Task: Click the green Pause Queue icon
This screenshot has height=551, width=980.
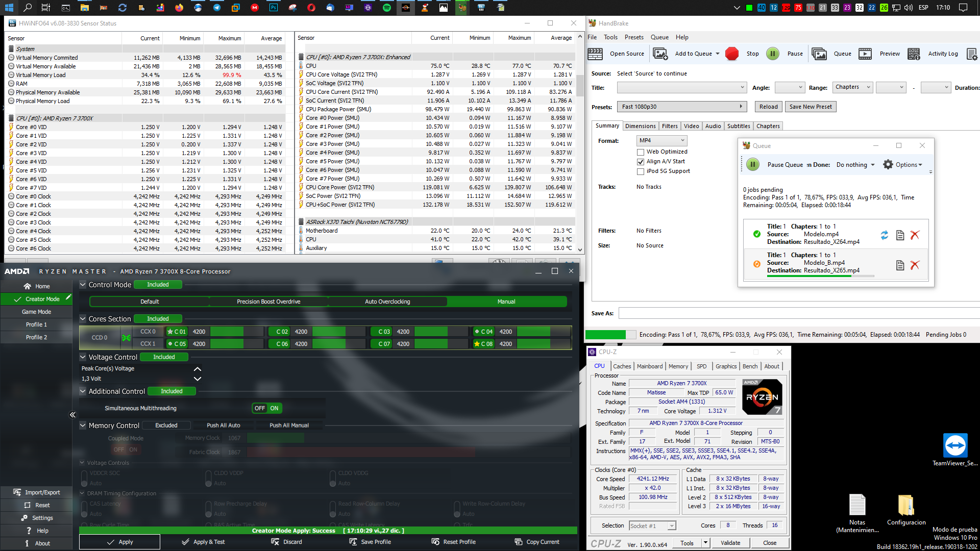Action: click(x=753, y=164)
